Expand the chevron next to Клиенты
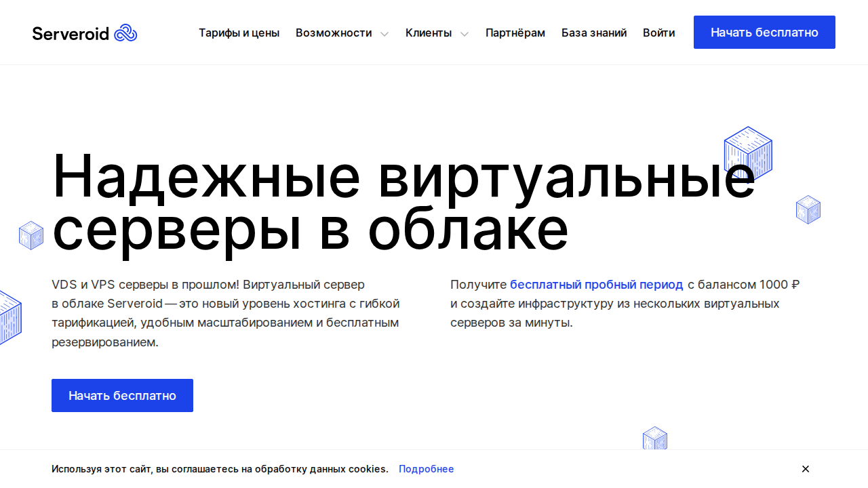This screenshot has width=868, height=488. point(465,34)
